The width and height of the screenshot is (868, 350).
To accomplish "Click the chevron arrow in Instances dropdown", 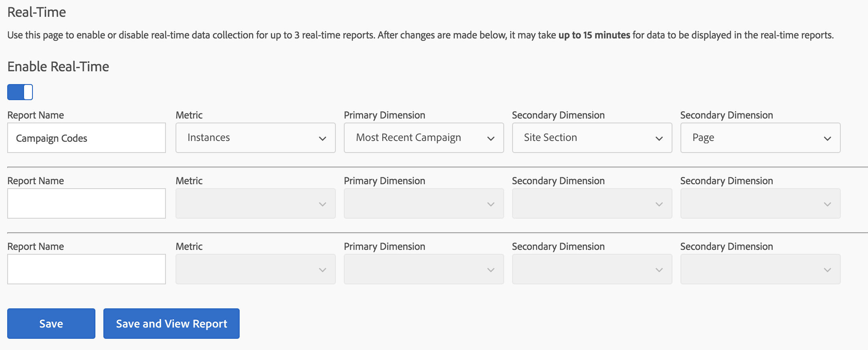I will pos(323,139).
